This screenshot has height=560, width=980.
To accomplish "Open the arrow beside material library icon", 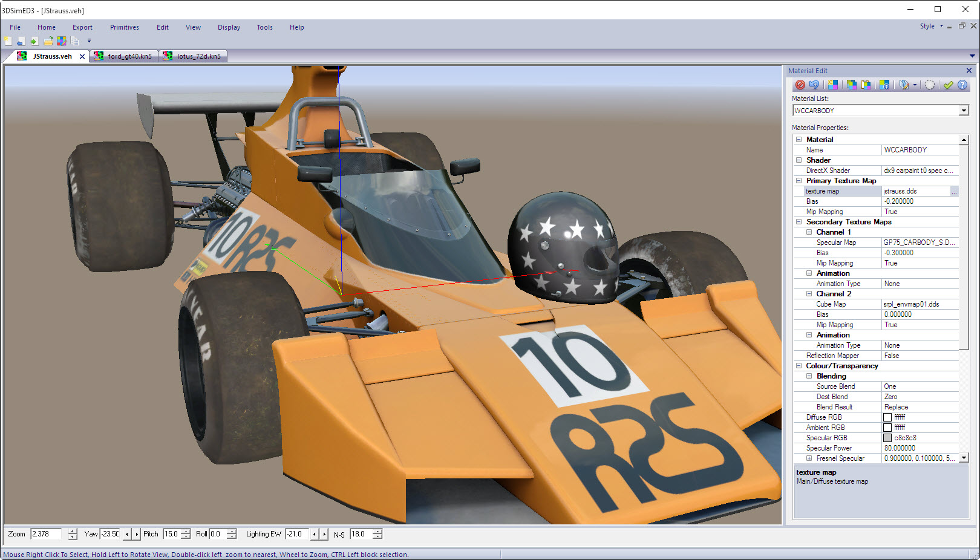I will pyautogui.click(x=915, y=85).
